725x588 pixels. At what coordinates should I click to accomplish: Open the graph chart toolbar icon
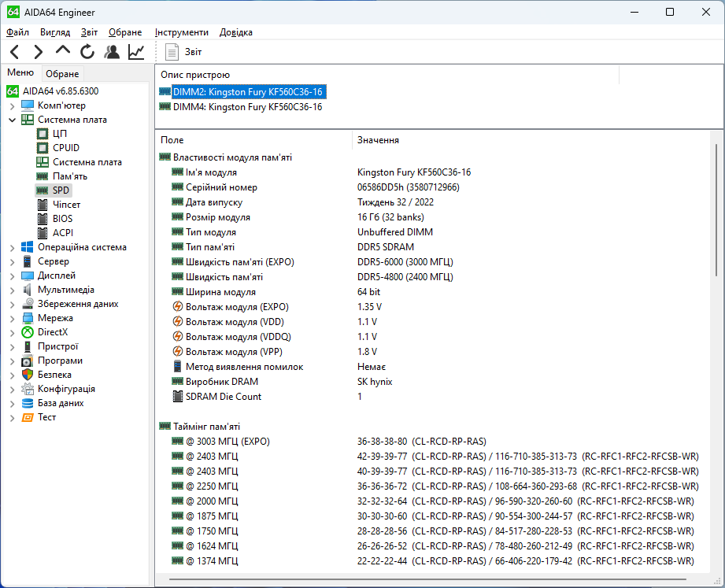point(136,52)
